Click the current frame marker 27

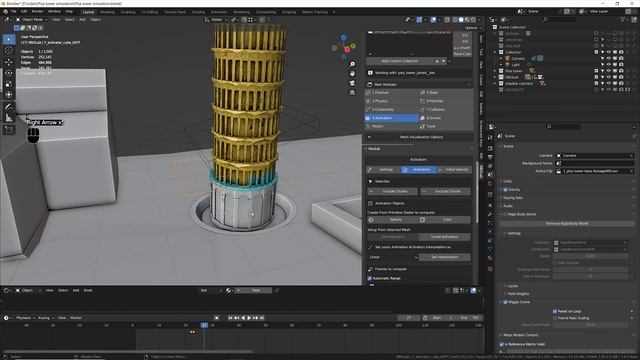click(204, 325)
